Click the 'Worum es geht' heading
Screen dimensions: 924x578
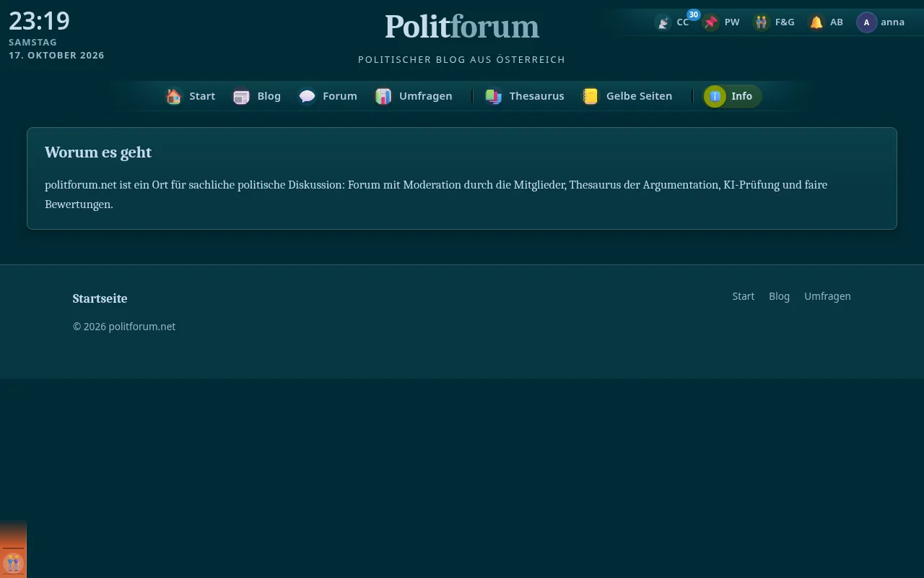pos(98,152)
